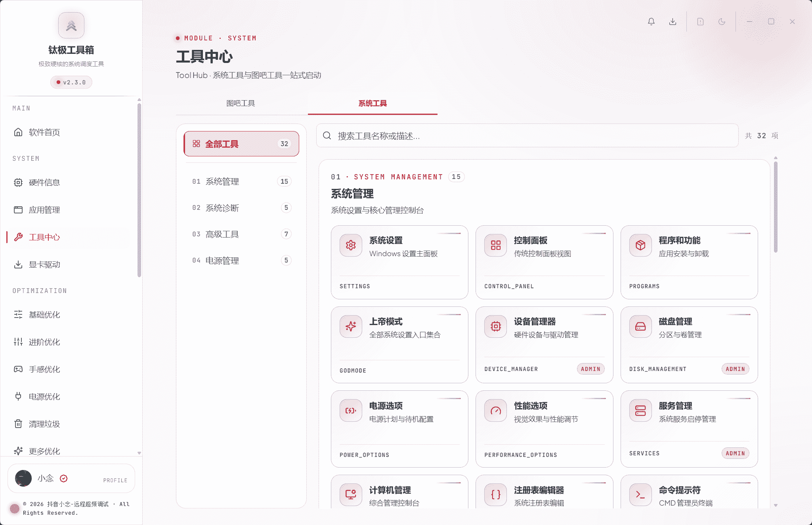The height and width of the screenshot is (525, 812).
Task: Click the 上帝模式 sparkle icon
Action: coord(351,326)
